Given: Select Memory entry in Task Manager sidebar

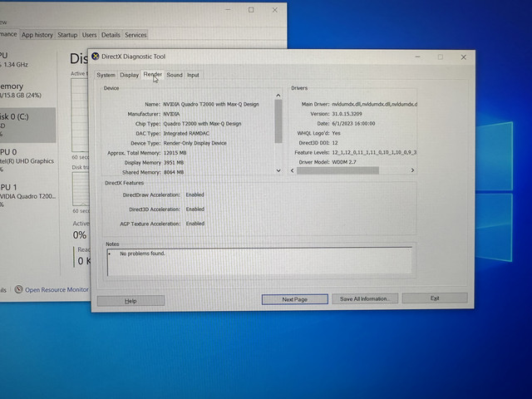Looking at the screenshot, I should point(27,91).
